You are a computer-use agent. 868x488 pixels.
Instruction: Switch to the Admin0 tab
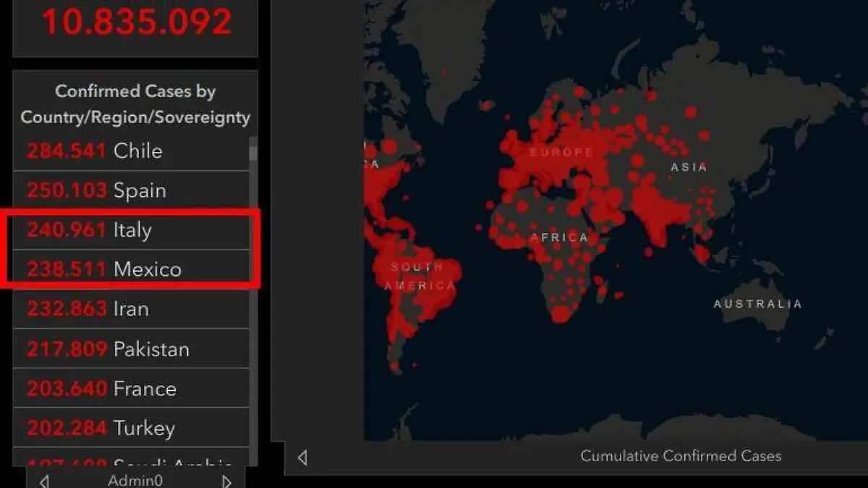(135, 481)
